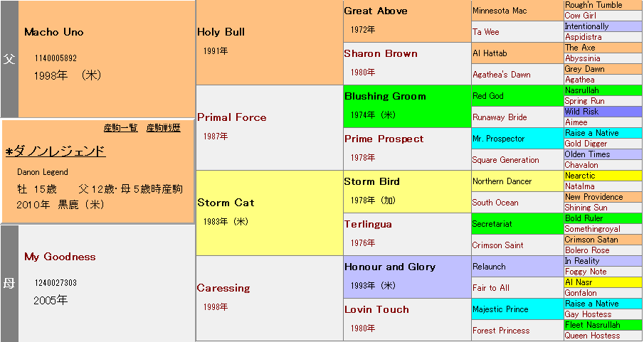
Task: Click the 父 sire label bar
Action: pos(9,59)
